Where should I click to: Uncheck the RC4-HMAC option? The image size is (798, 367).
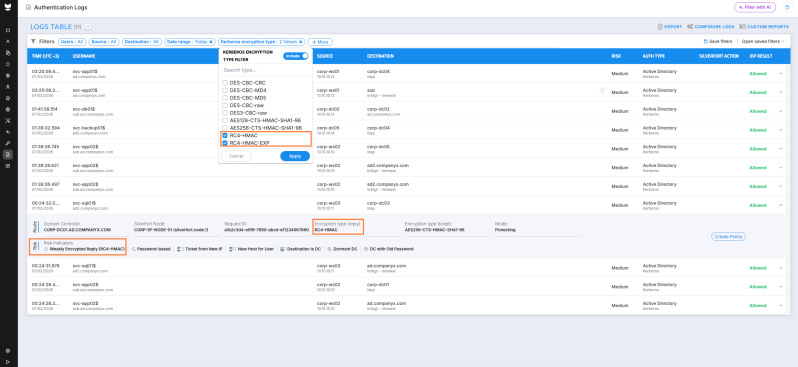225,135
